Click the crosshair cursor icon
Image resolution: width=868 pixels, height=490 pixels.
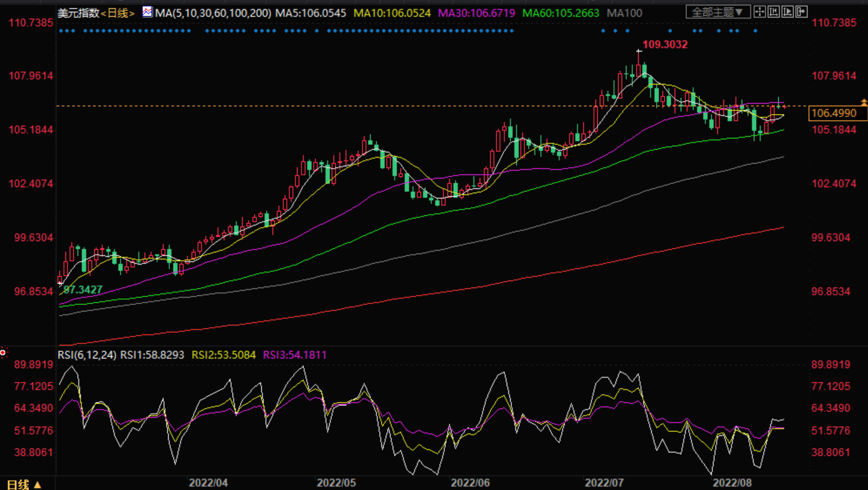point(759,12)
